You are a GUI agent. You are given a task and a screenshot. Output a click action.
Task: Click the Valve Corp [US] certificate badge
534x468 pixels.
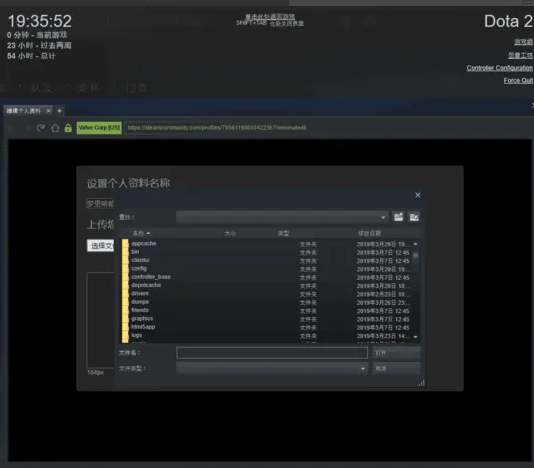[x=99, y=128]
